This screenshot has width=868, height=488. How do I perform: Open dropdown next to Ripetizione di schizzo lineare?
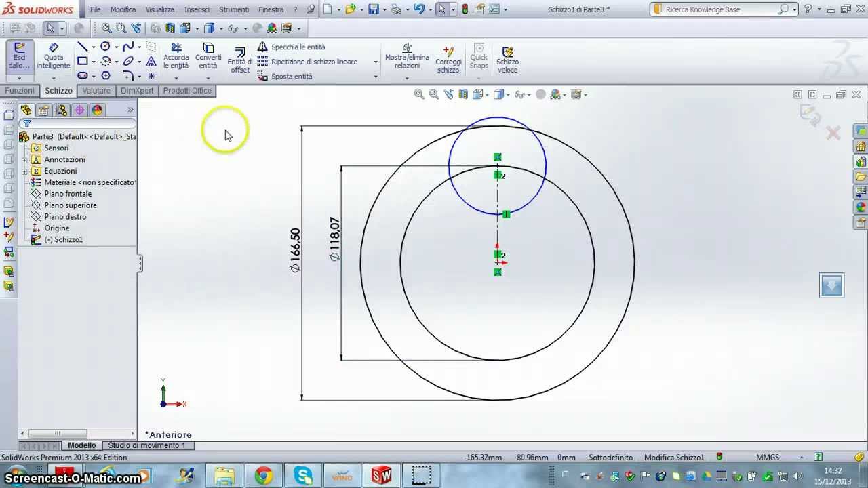[x=375, y=62]
